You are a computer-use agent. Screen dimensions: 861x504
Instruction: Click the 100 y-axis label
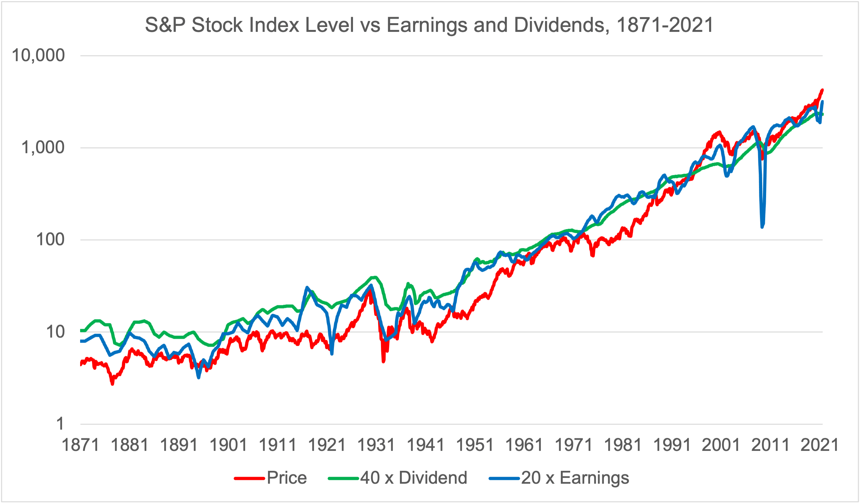click(x=50, y=240)
